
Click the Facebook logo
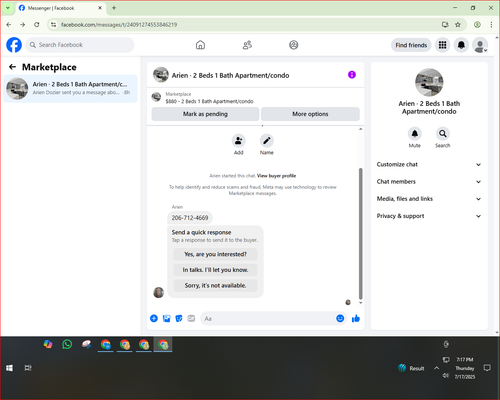[14, 45]
